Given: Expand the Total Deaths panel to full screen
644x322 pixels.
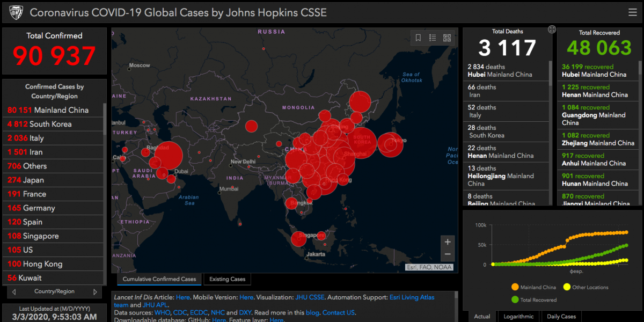Looking at the screenshot, I should click(x=552, y=30).
